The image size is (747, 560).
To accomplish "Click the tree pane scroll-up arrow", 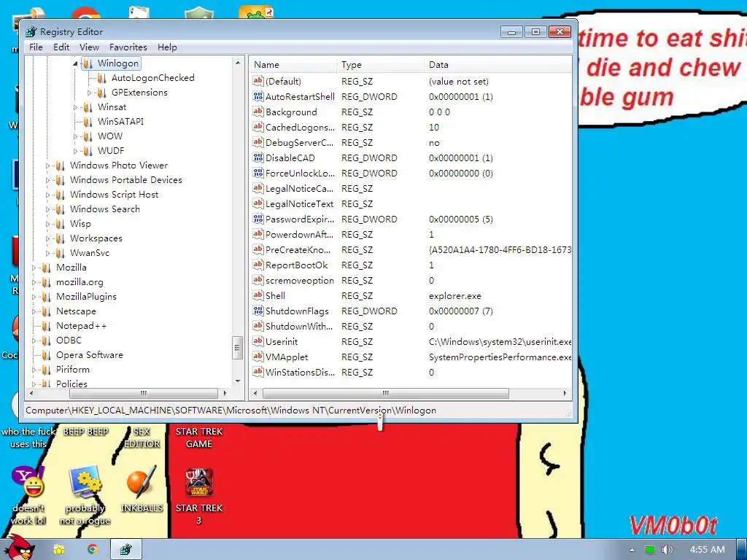I will tap(238, 63).
